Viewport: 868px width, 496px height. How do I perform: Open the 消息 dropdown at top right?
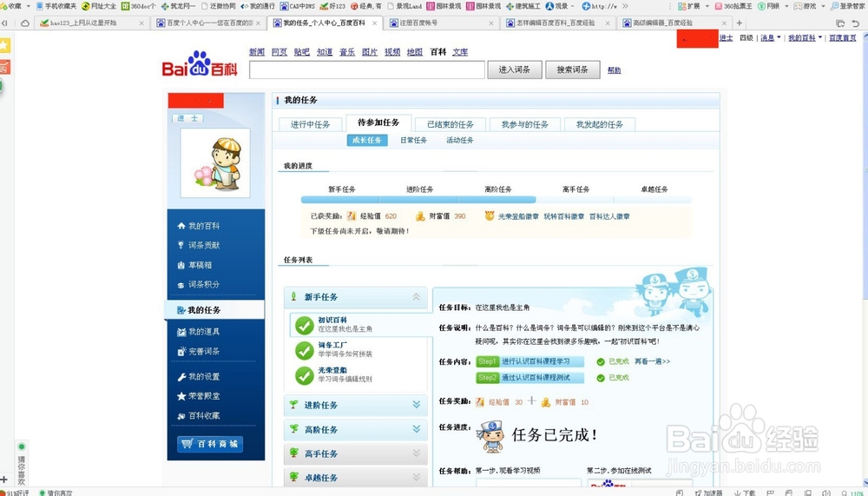point(771,37)
